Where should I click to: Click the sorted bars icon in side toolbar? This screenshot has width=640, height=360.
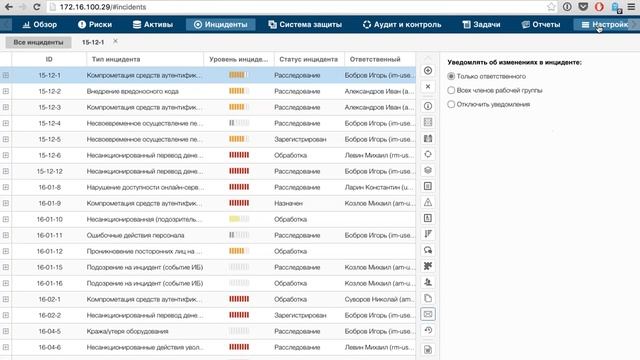428,234
